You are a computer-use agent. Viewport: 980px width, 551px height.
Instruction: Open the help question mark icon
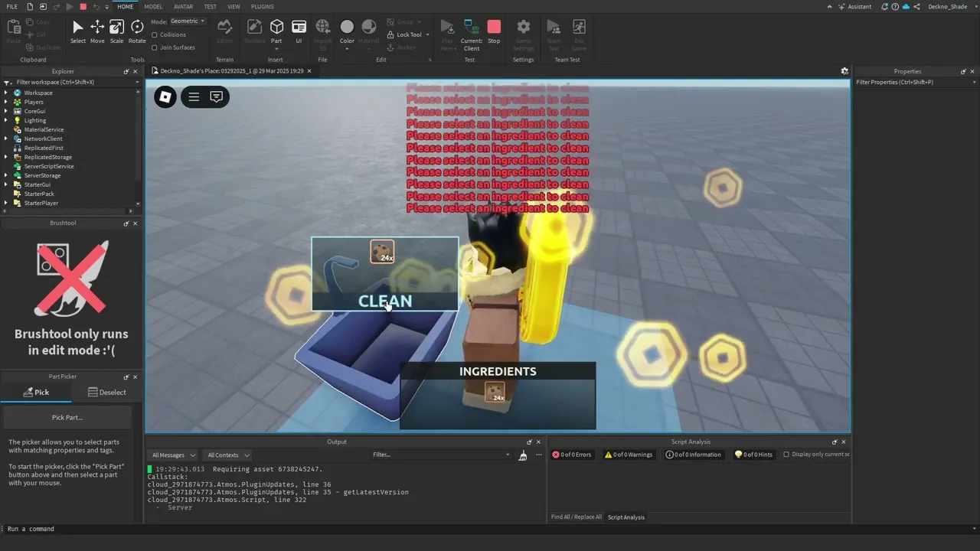coord(895,6)
